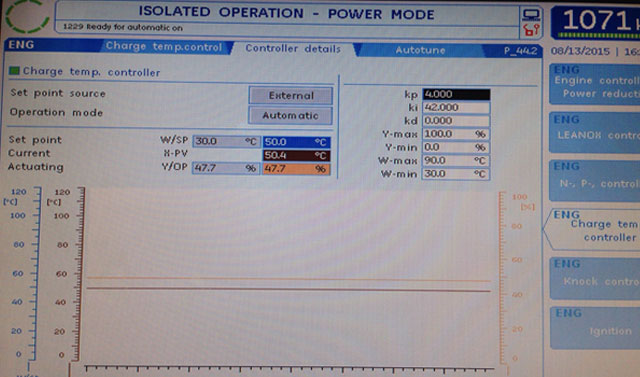Select the Y-min field 0.0 %

pyautogui.click(x=456, y=147)
